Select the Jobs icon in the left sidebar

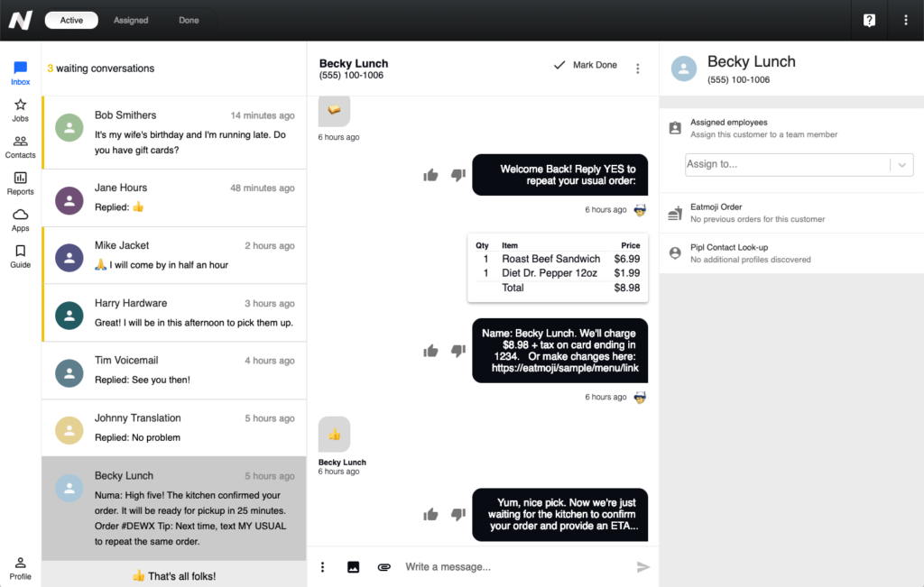20,109
